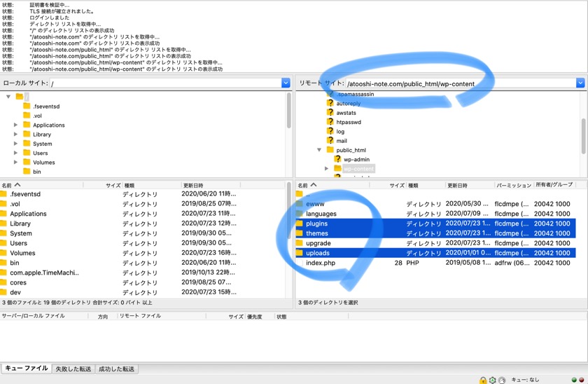
Task: Switch to the 失敗した転送 tab
Action: pyautogui.click(x=73, y=369)
